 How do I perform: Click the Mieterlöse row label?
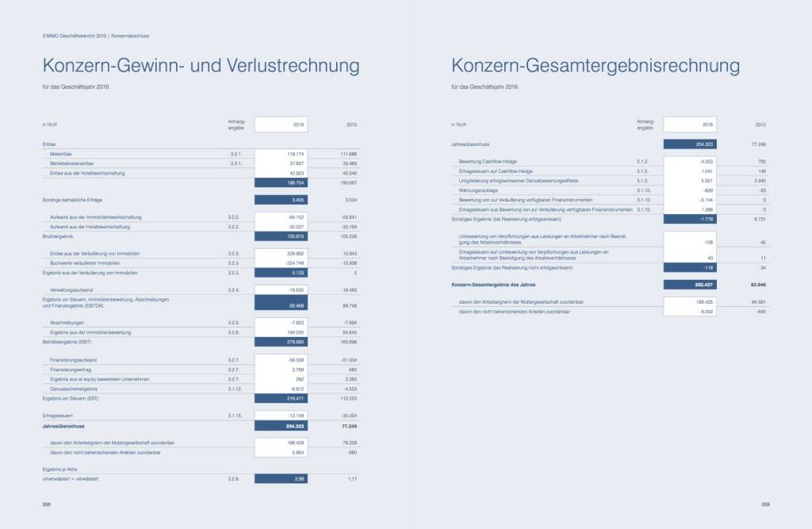tap(61, 154)
